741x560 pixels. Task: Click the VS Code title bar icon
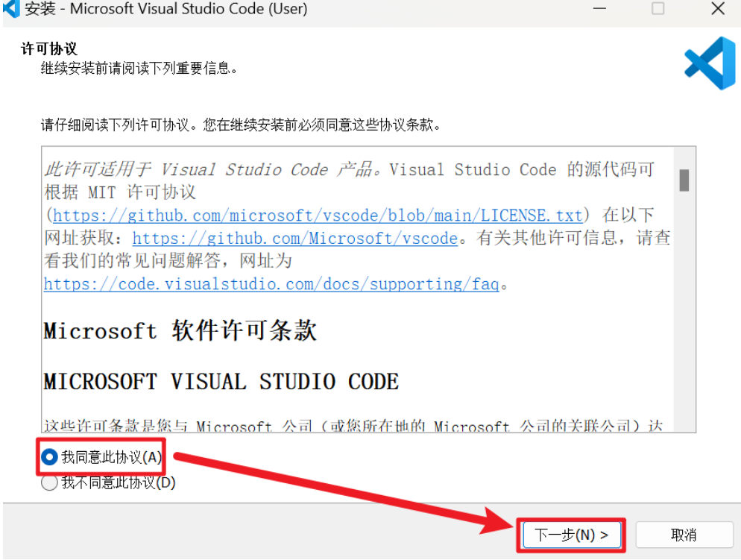[11, 8]
